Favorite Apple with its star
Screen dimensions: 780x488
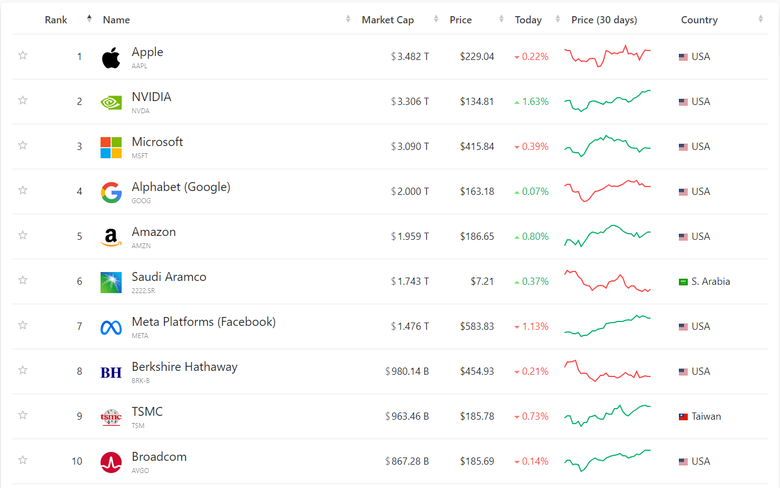click(23, 55)
